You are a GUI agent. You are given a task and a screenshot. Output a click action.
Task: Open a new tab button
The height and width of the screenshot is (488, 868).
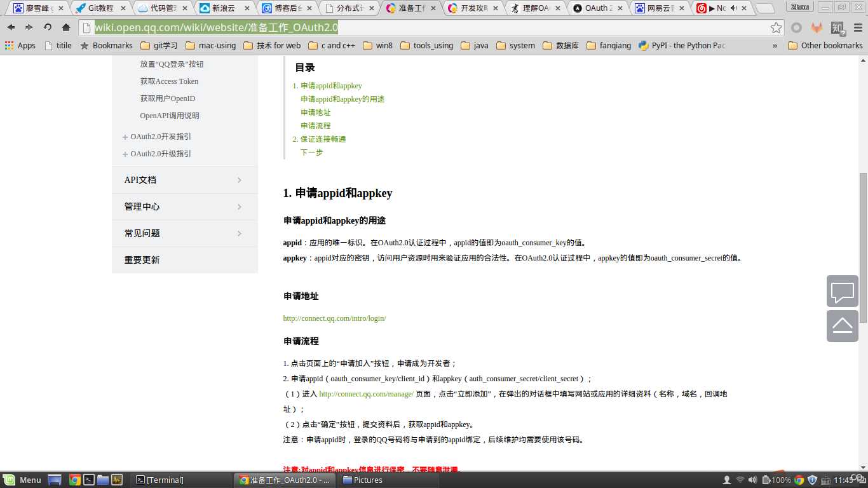(x=765, y=8)
